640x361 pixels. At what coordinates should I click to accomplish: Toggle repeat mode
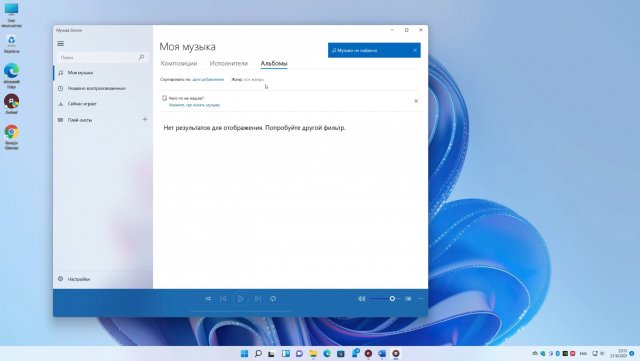(273, 299)
